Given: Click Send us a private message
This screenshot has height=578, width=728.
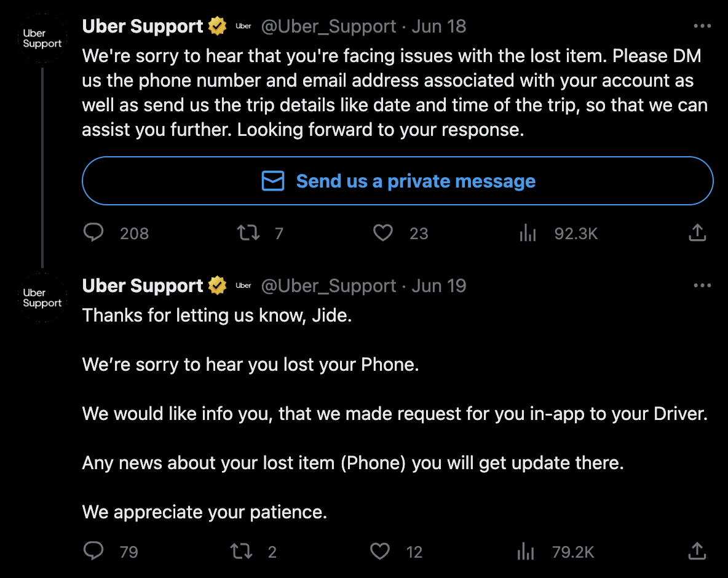Looking at the screenshot, I should (x=397, y=181).
